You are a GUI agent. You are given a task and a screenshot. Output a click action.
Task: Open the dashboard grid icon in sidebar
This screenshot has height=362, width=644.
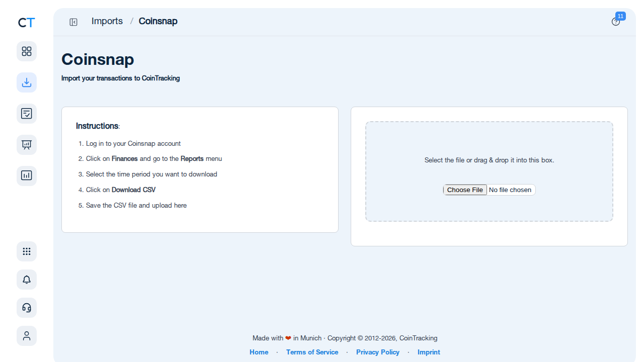27,51
